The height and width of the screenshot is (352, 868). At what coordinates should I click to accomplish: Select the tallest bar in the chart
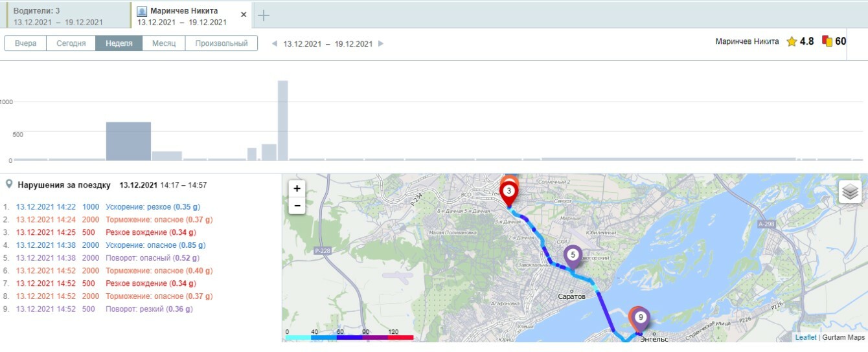pos(283,120)
